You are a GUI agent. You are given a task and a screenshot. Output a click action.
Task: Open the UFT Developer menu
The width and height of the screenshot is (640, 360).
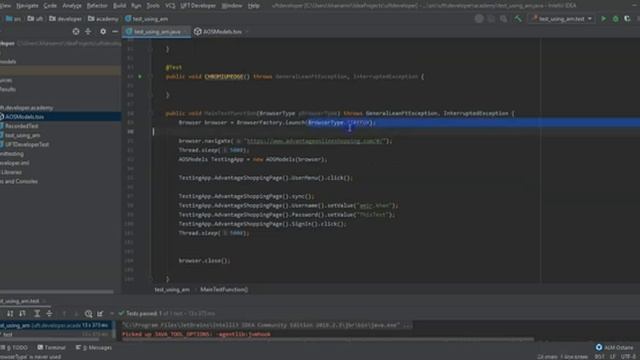(198, 6)
